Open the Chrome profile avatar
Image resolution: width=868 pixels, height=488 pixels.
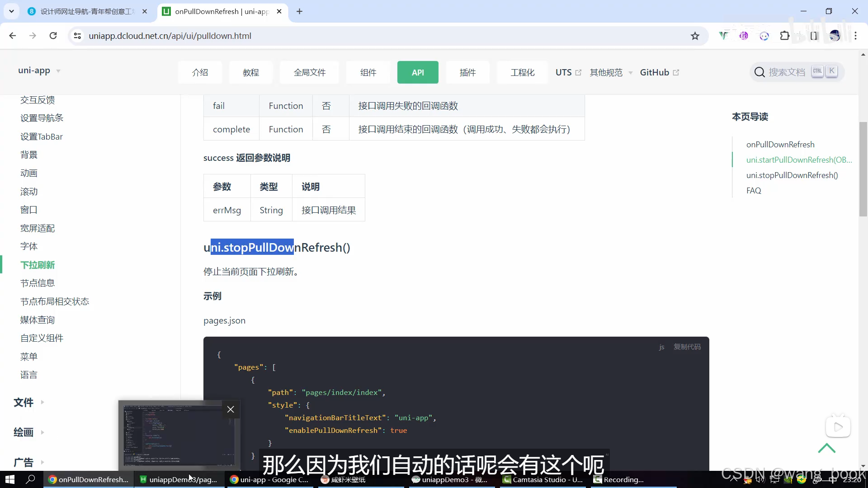coord(835,36)
